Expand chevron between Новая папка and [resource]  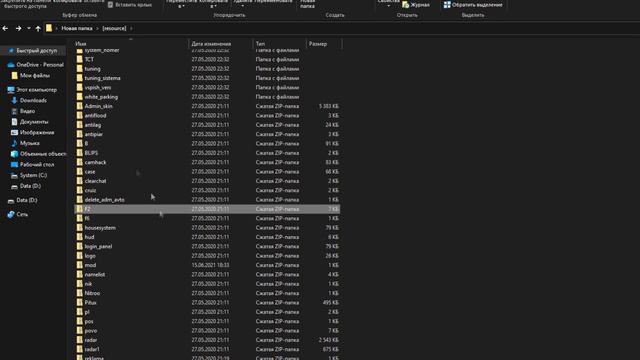(x=97, y=29)
